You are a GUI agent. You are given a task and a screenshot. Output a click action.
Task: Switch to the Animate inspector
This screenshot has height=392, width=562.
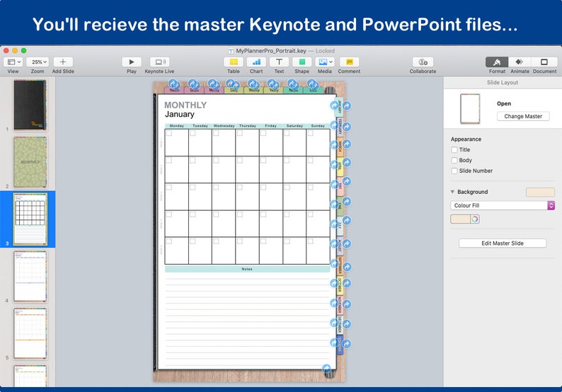520,62
